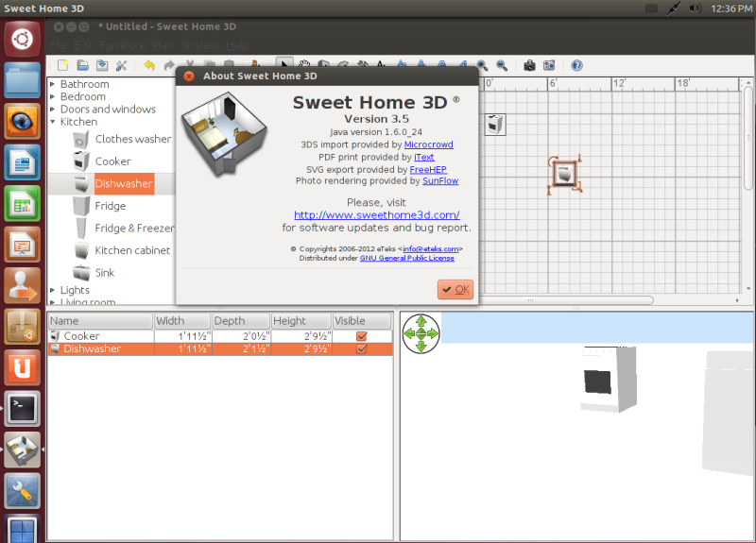Select the Fridge & Freezer catalog icon

click(x=81, y=228)
